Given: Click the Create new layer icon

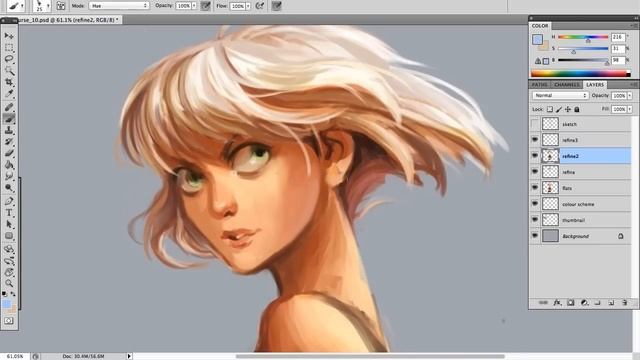Looking at the screenshot, I should click(x=611, y=302).
